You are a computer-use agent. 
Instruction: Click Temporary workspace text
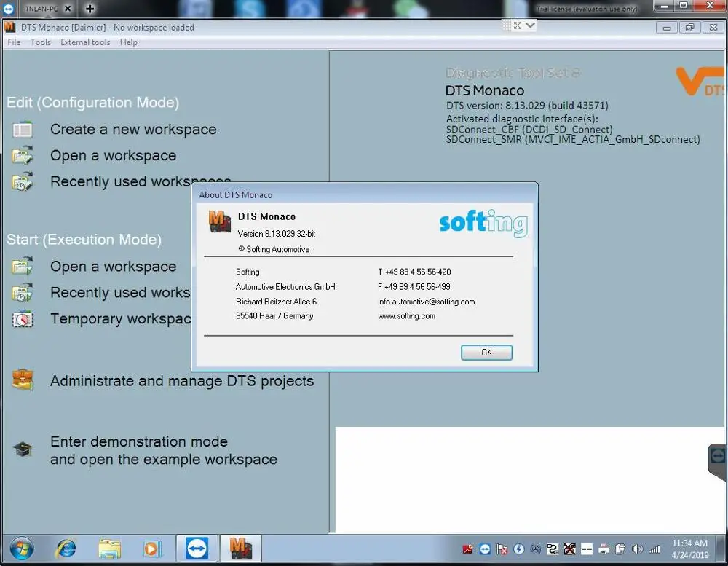[x=121, y=319]
